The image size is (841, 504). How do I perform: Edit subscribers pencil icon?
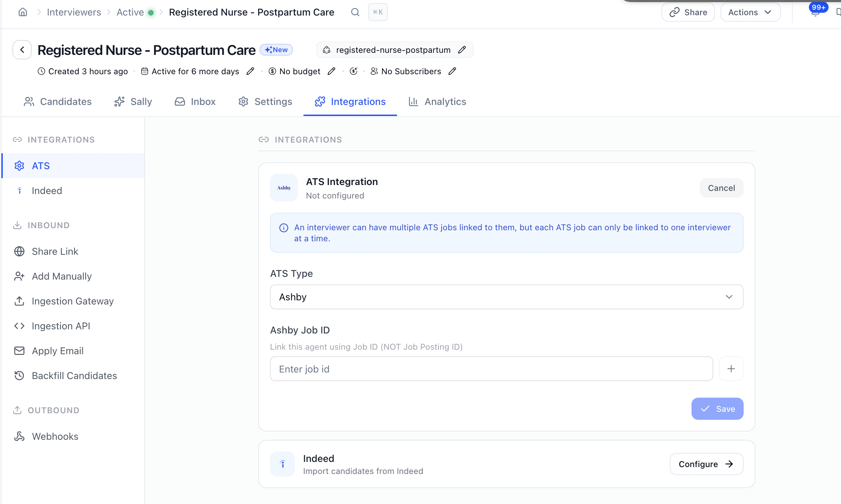click(x=452, y=71)
